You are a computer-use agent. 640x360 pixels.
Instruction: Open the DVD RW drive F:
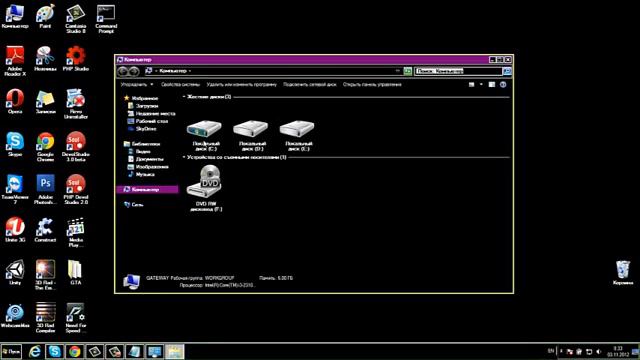click(205, 182)
